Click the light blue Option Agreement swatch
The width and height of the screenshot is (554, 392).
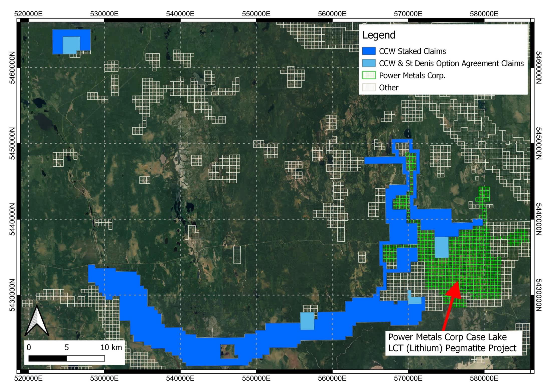tap(369, 63)
